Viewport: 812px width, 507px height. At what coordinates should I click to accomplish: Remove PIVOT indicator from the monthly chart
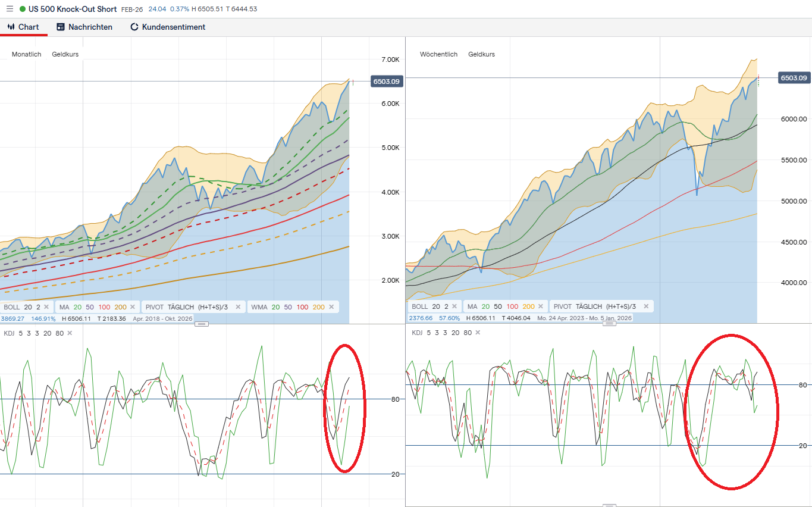click(x=238, y=307)
